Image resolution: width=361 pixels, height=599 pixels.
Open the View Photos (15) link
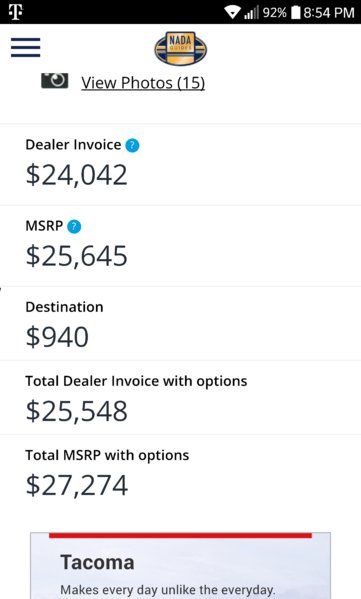[143, 83]
